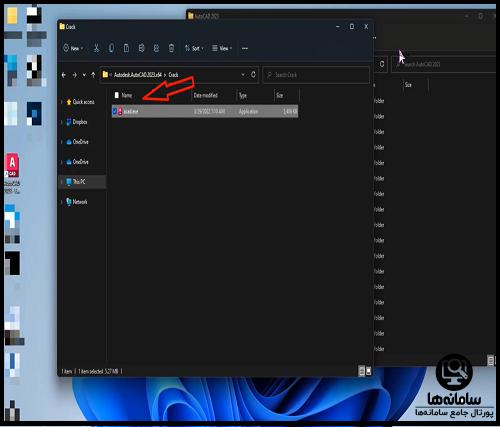Click the Autodesk.AutoCAD.2023.x64 breadcrumb

(138, 75)
